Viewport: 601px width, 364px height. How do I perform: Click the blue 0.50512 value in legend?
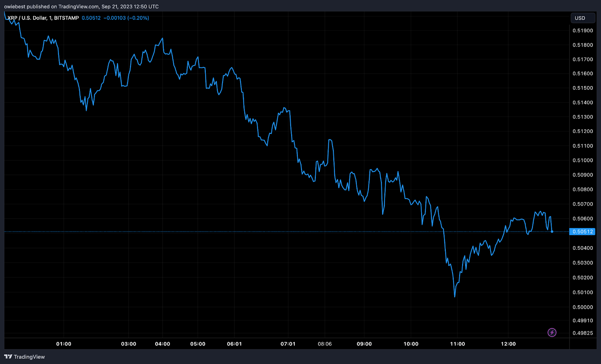[91, 18]
